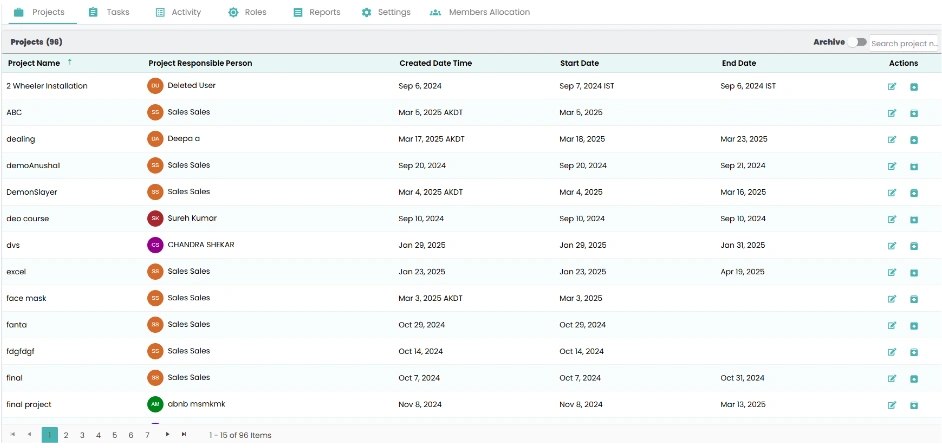Edit the fdgfdgf project

click(892, 352)
